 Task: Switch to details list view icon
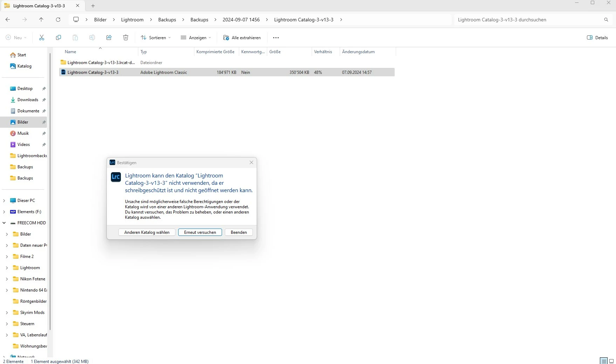(x=603, y=361)
